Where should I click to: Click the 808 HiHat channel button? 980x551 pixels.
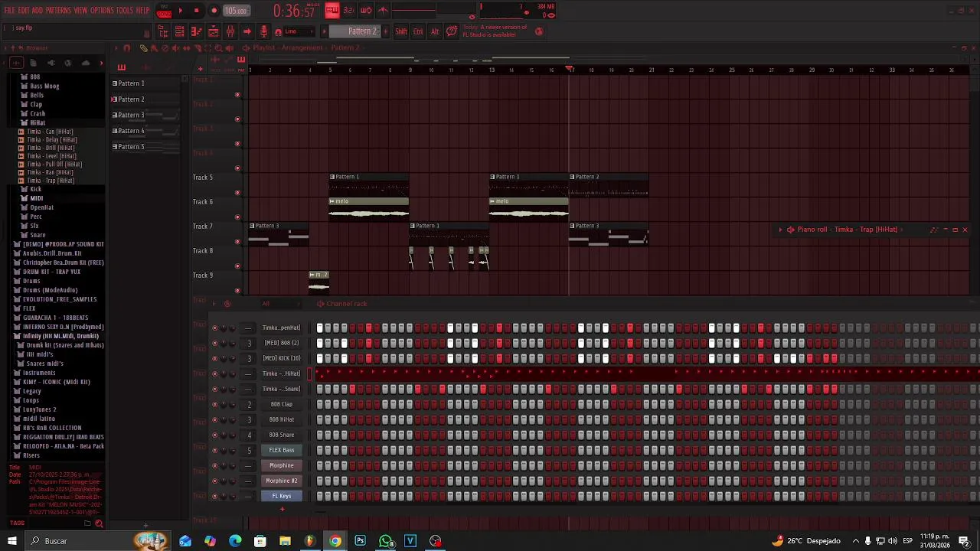(x=282, y=419)
